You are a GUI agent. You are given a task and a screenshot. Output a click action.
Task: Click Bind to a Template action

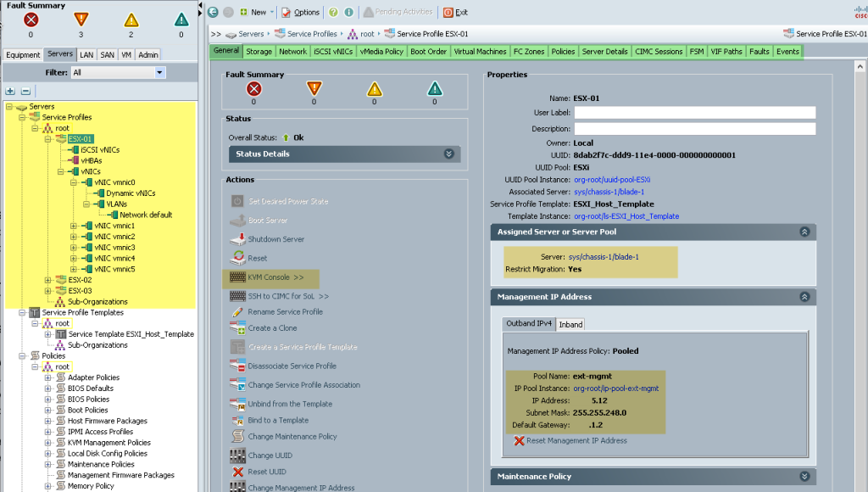278,420
